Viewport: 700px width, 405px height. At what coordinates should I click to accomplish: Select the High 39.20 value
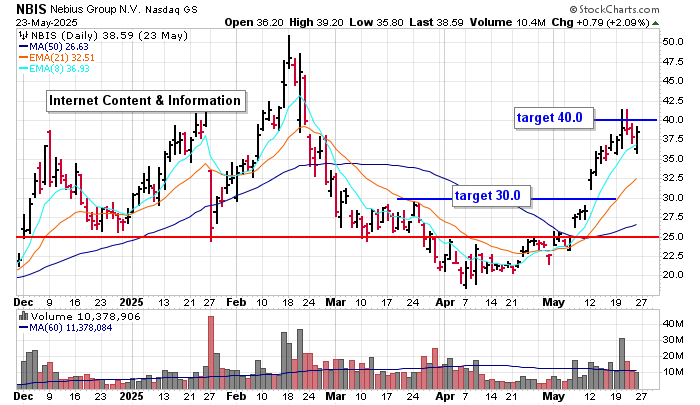coord(317,22)
